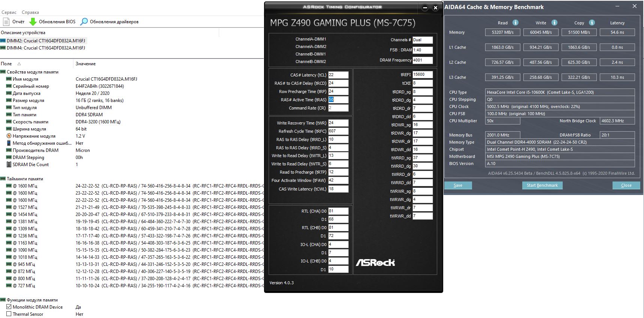Click the tRDWR_sg field
Screen dimensions: 644x318
(x=423, y=125)
